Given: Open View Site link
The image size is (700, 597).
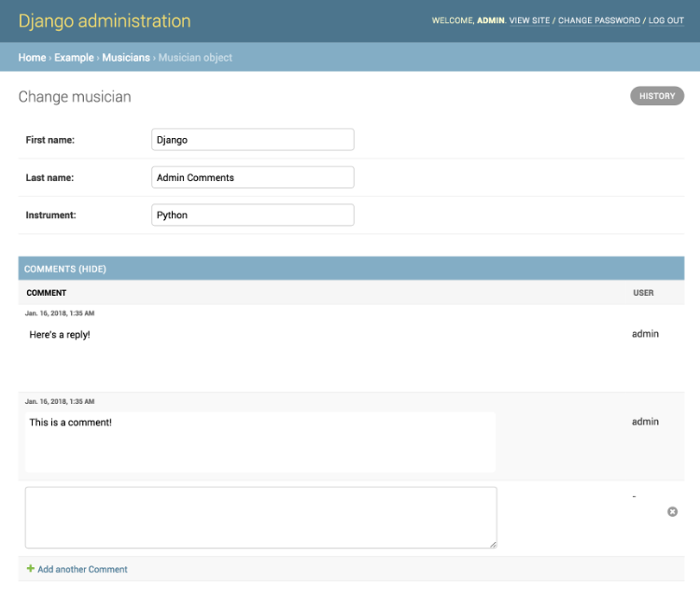Looking at the screenshot, I should pos(529,21).
